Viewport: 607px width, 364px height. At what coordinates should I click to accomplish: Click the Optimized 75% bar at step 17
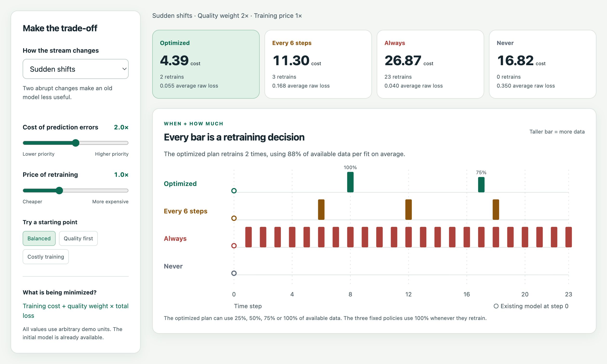click(x=481, y=185)
